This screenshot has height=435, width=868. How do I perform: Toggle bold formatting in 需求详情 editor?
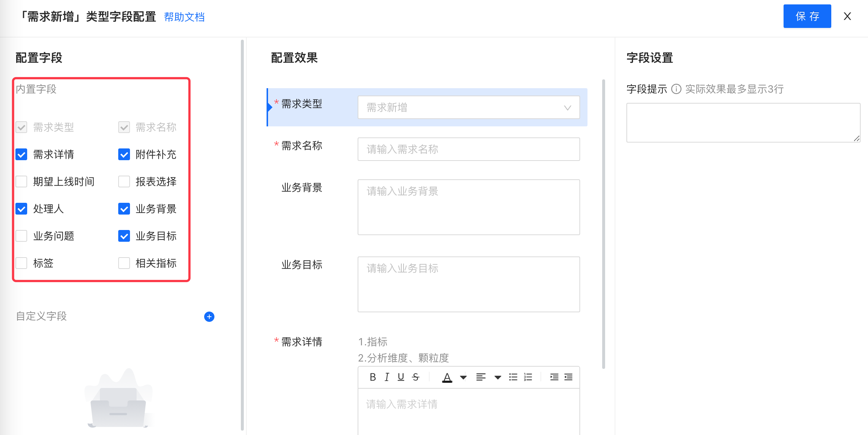[x=373, y=377]
